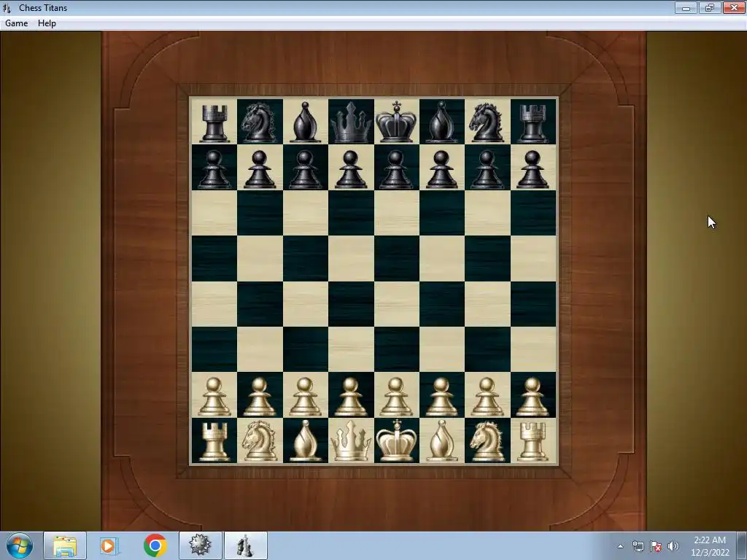Viewport: 747px width, 560px height.
Task: Select the white queen on d1
Action: coord(351,441)
